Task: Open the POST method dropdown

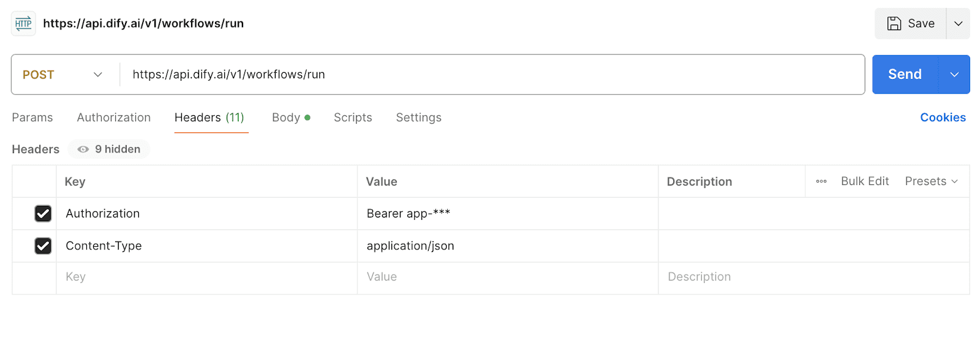Action: coord(62,75)
